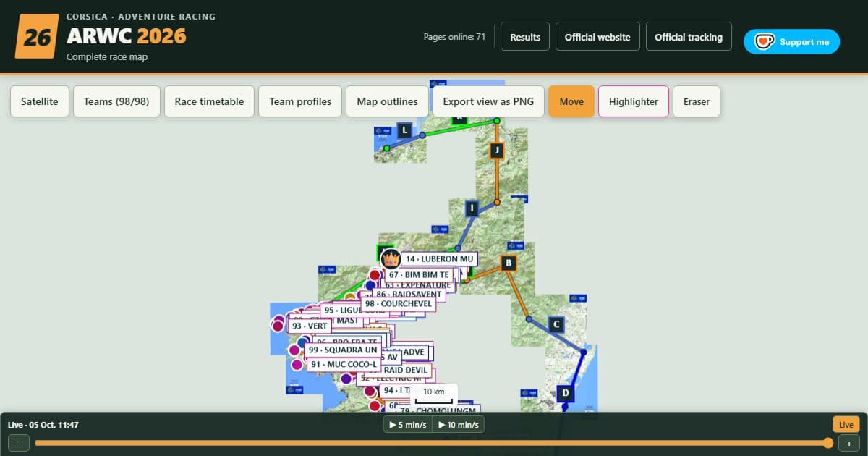Click the purple dot beside 52 ELECTRIC M

pos(346,379)
